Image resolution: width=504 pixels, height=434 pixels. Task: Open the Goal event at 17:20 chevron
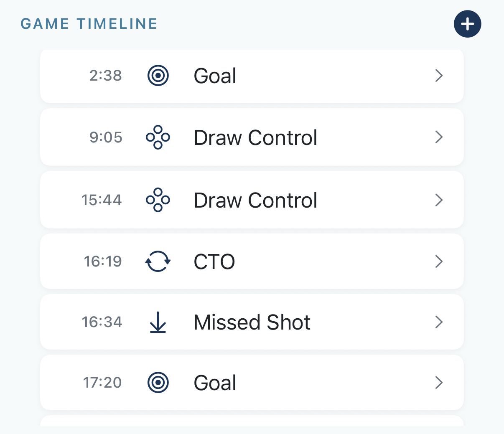click(439, 382)
